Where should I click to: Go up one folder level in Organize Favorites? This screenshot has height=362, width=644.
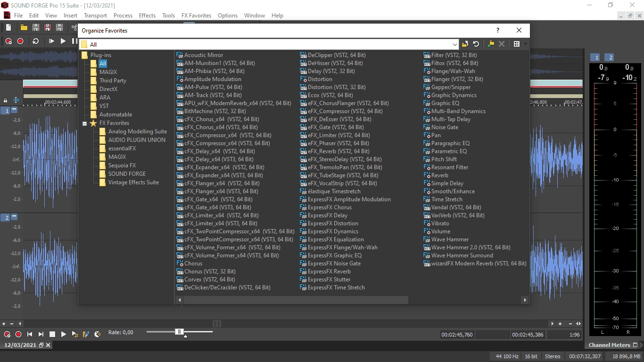pos(465,44)
